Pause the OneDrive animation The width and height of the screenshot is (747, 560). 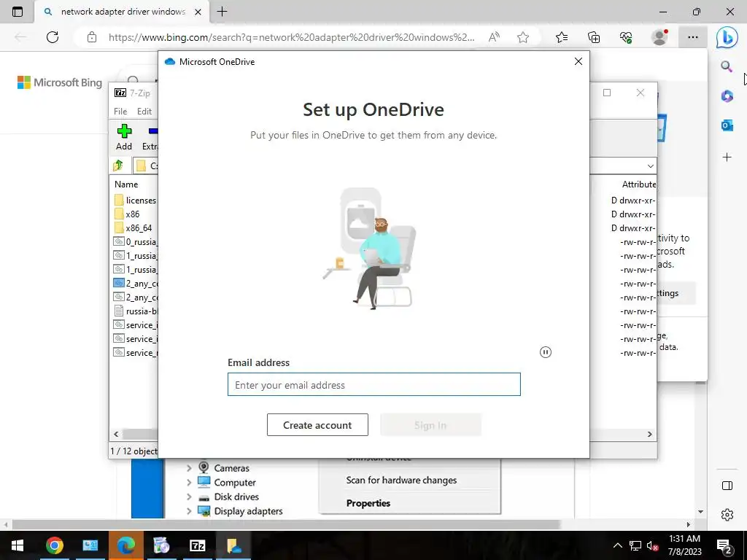[546, 352]
